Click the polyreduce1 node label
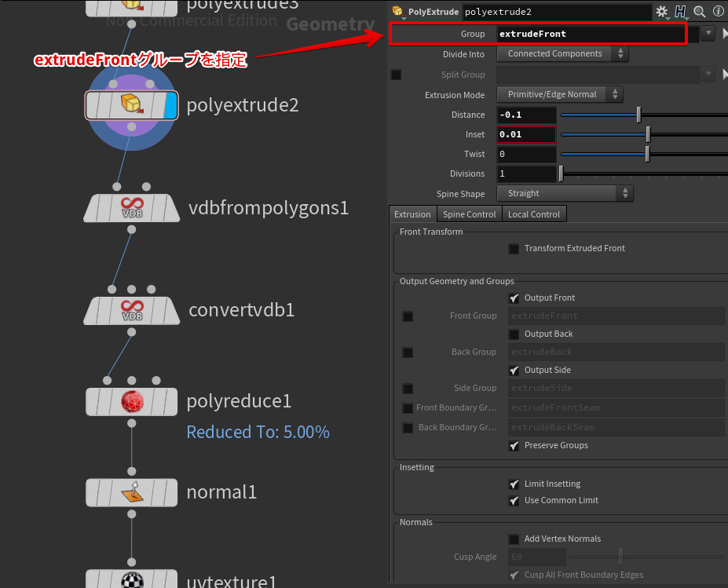 pos(239,401)
